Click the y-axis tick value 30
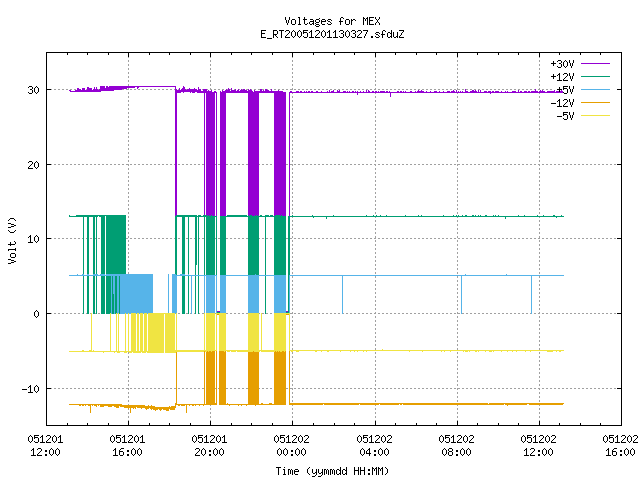 coord(33,90)
